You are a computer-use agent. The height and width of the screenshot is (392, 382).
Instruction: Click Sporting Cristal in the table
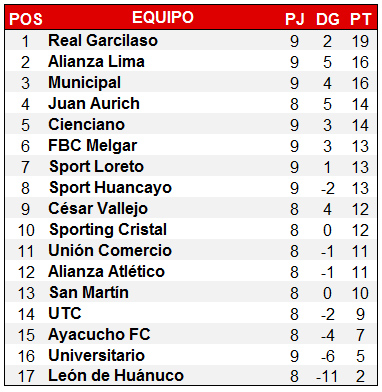[x=108, y=230]
